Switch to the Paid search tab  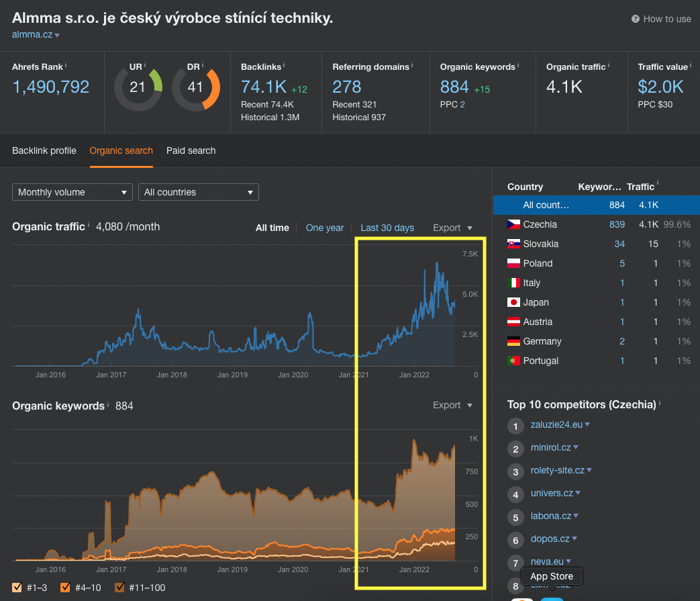(191, 150)
